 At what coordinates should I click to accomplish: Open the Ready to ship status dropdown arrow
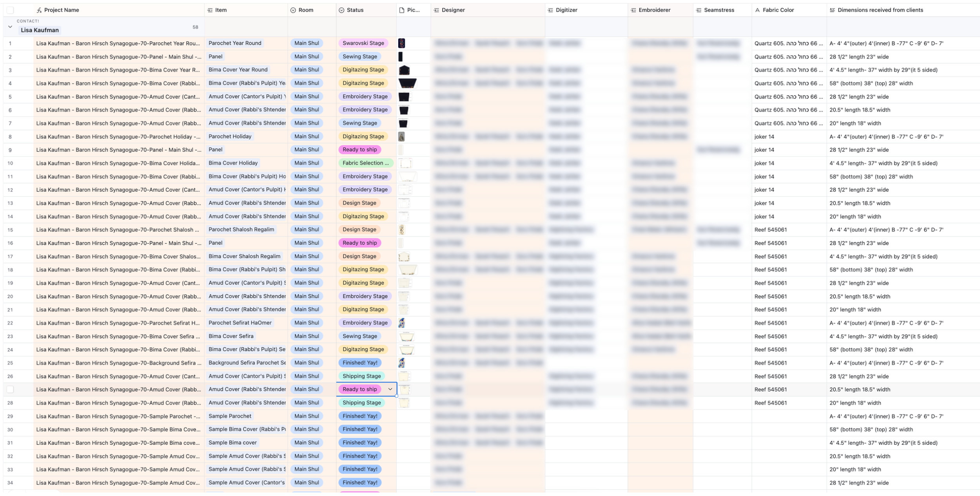click(390, 389)
